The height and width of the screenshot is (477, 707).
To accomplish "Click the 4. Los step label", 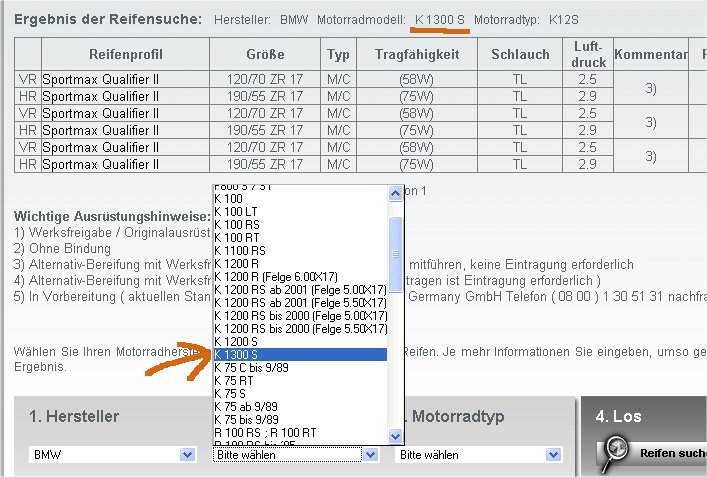I will pyautogui.click(x=618, y=416).
